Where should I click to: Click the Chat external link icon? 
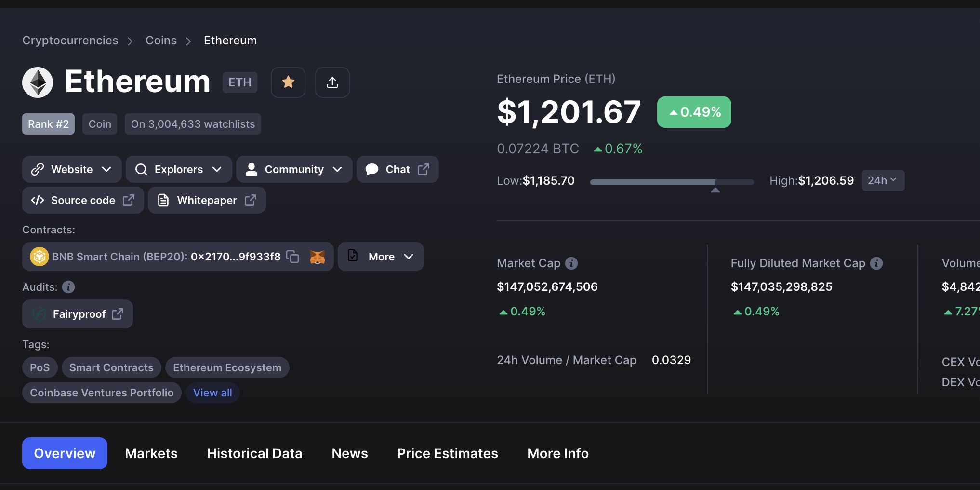click(x=424, y=169)
